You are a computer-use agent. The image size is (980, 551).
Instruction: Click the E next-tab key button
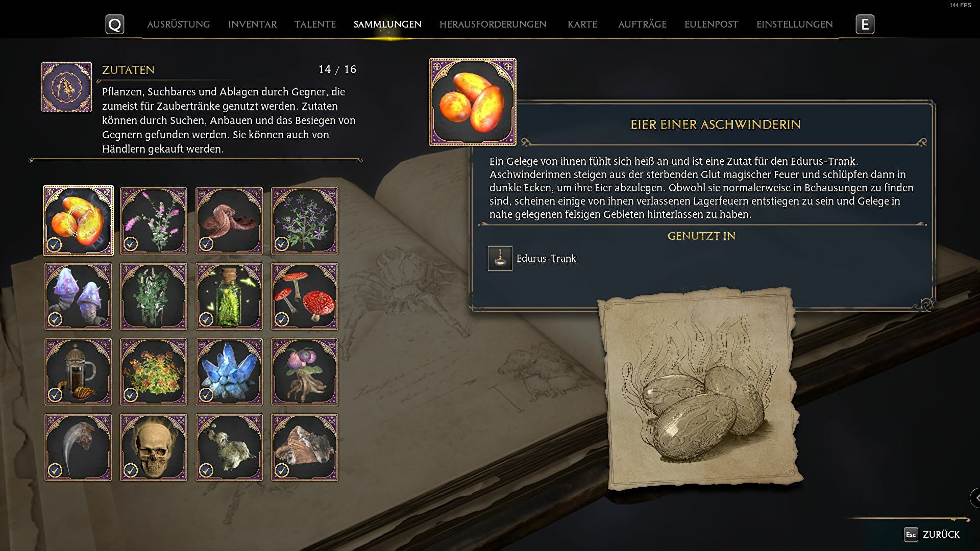pos(865,24)
